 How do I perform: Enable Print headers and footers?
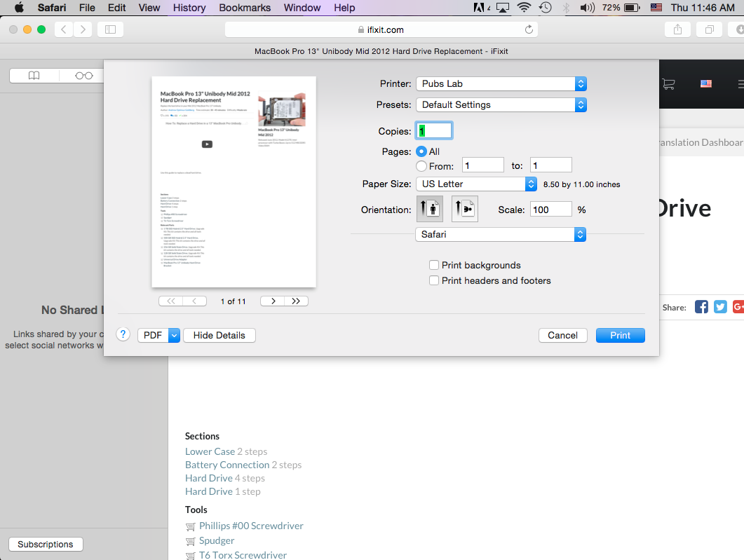pyautogui.click(x=433, y=280)
